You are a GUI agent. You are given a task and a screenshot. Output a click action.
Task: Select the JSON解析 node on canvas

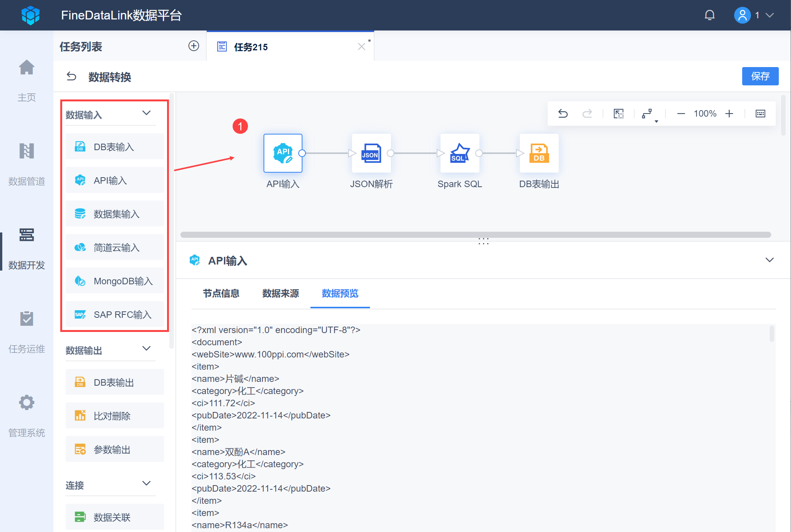(x=371, y=153)
